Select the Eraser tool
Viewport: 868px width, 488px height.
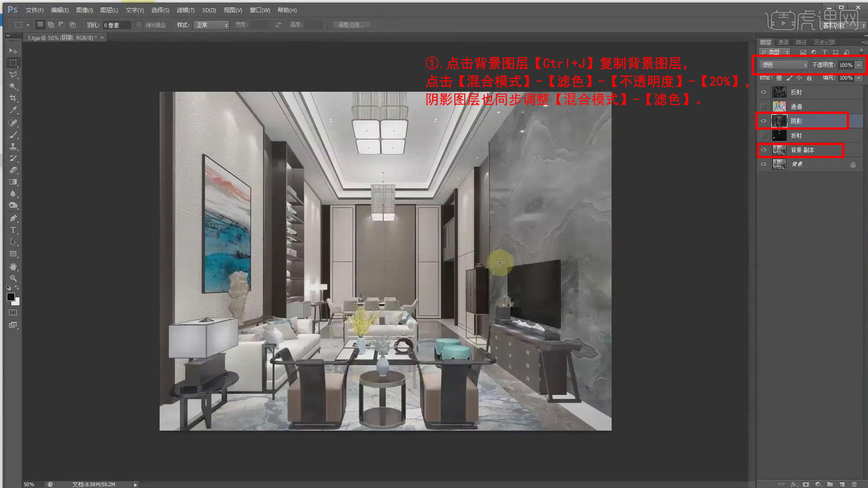[x=13, y=170]
